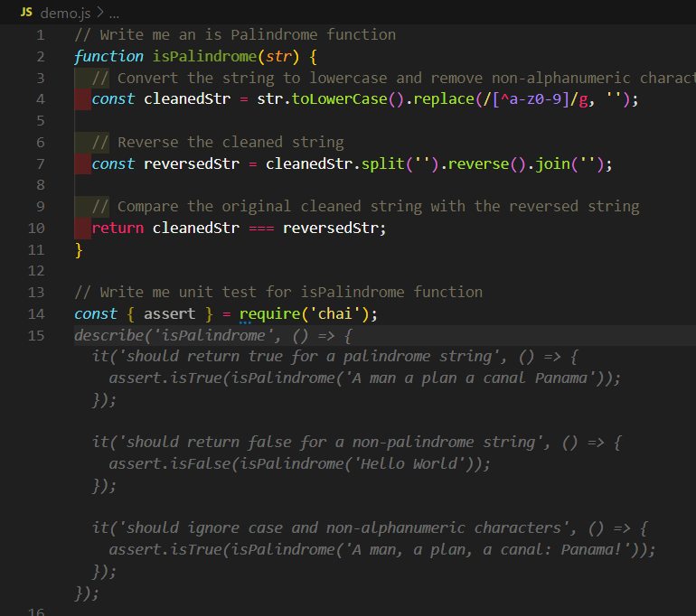The height and width of the screenshot is (616, 696).
Task: Click the 'require' call on line 14
Action: tap(270, 314)
